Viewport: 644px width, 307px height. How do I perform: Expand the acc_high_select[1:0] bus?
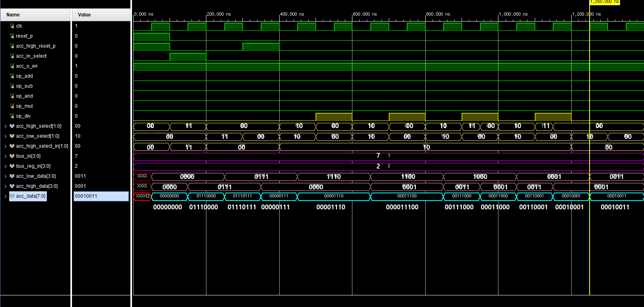5,126
